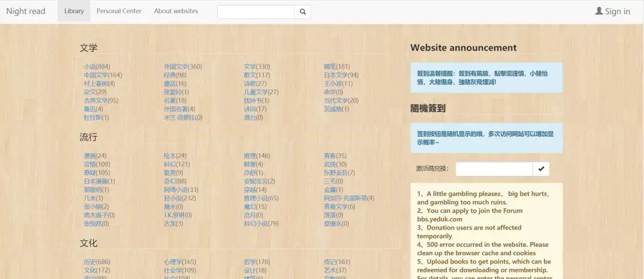Click the Night read site logo
644x279 pixels.
[26, 11]
